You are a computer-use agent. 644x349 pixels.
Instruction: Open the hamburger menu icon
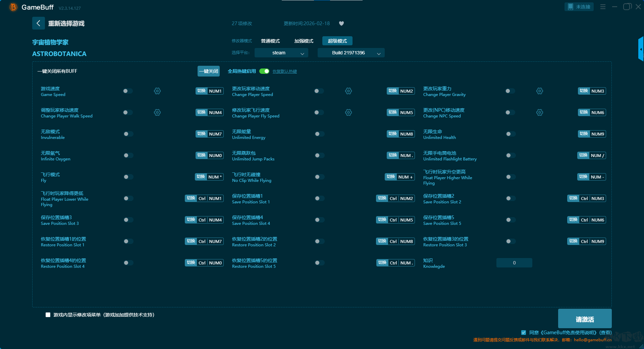tap(603, 7)
